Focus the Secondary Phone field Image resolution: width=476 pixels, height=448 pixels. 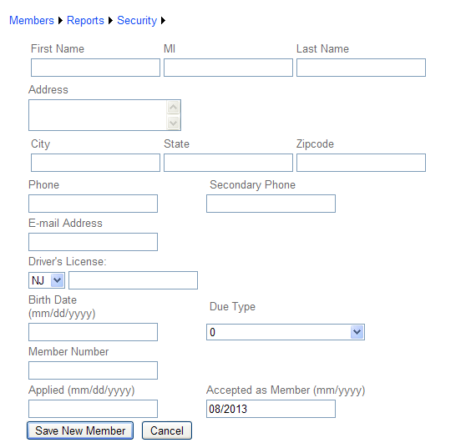click(271, 204)
